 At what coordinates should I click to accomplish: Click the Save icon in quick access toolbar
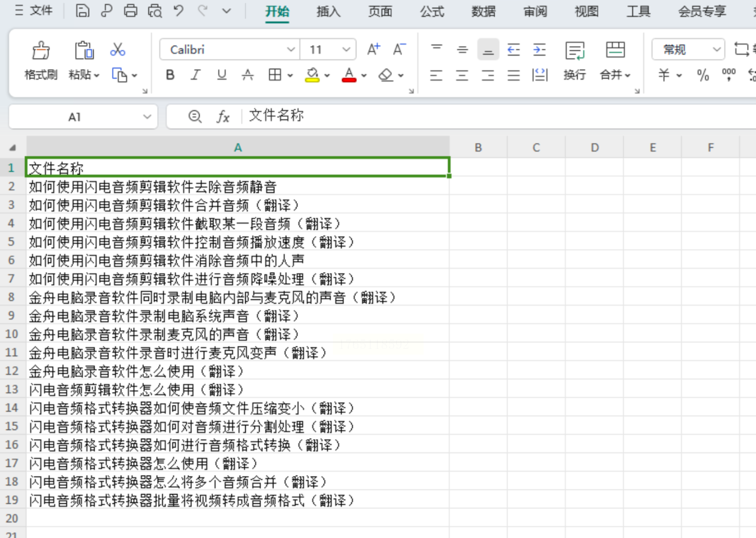tap(82, 11)
